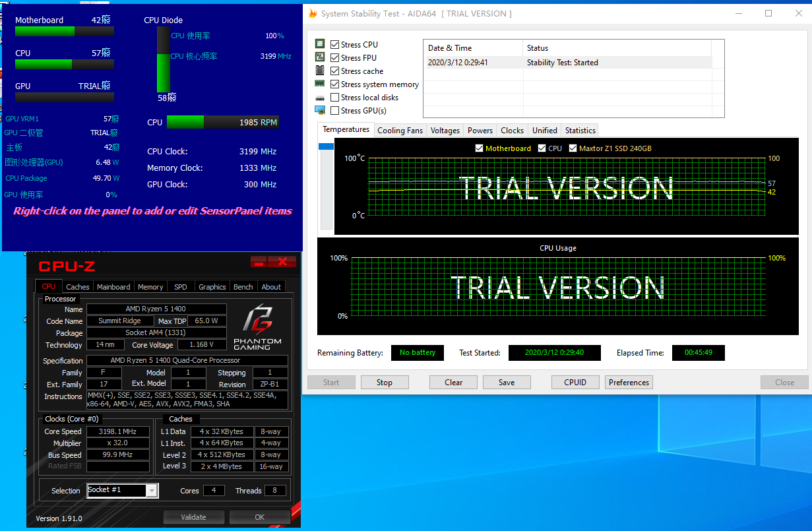The image size is (812, 531).
Task: Toggle the CPU checkbox above temperature graph
Action: click(x=542, y=148)
